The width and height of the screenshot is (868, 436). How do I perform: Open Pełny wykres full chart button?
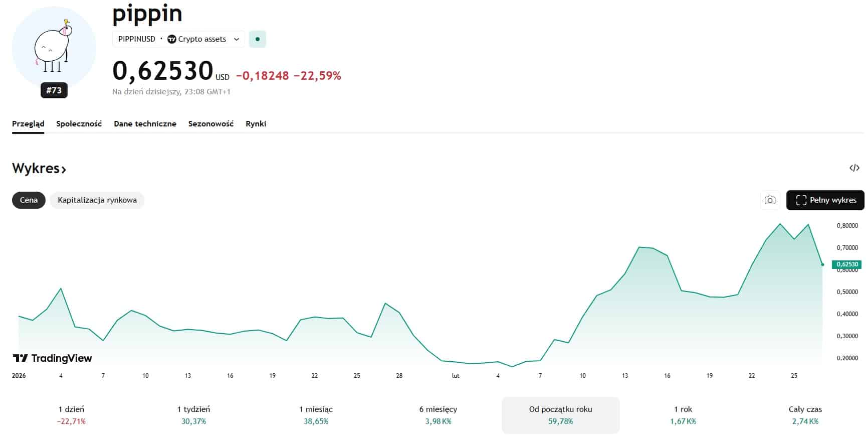point(825,200)
